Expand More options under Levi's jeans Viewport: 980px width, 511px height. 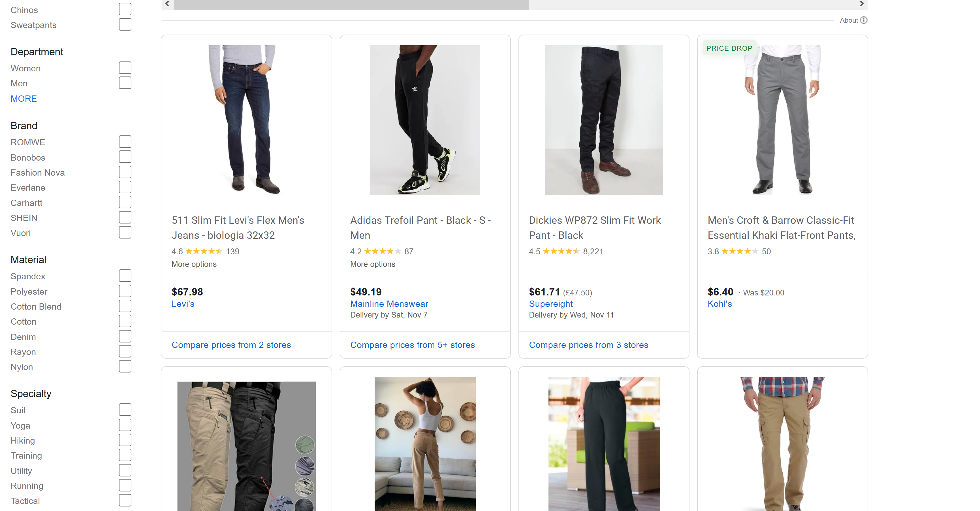[x=194, y=264]
